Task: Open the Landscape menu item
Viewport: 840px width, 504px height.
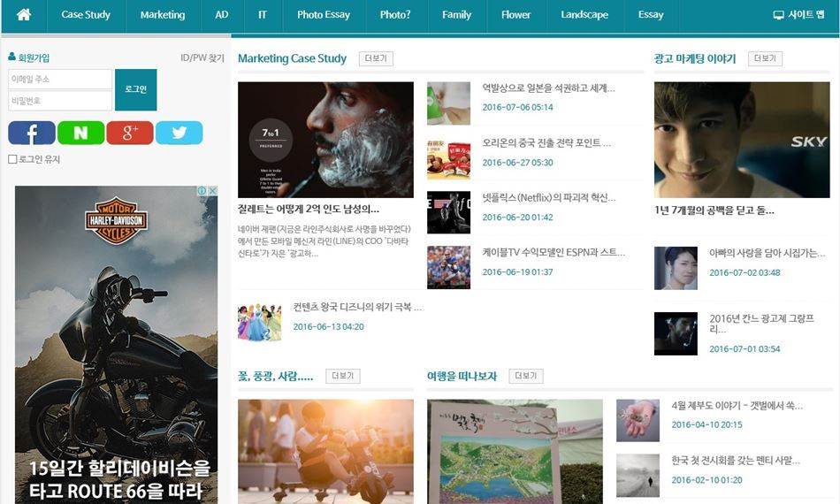Action: tap(584, 14)
